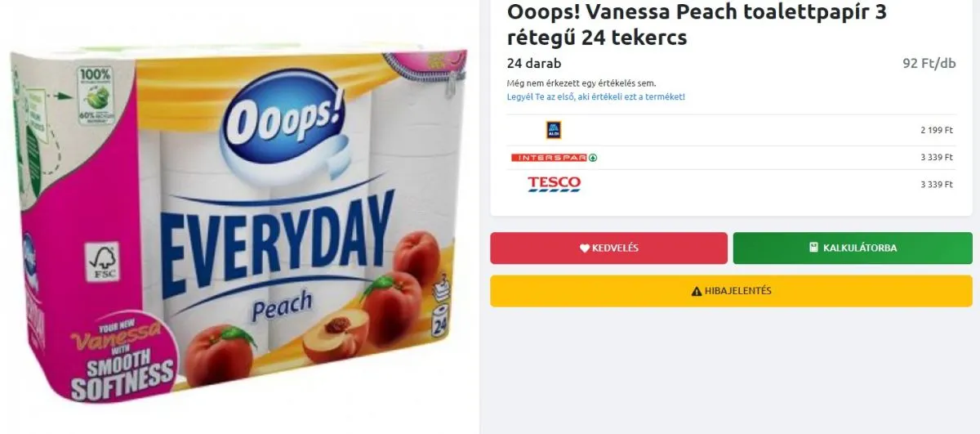Click the Tesco store logo
This screenshot has width=980, height=434.
pyautogui.click(x=554, y=184)
